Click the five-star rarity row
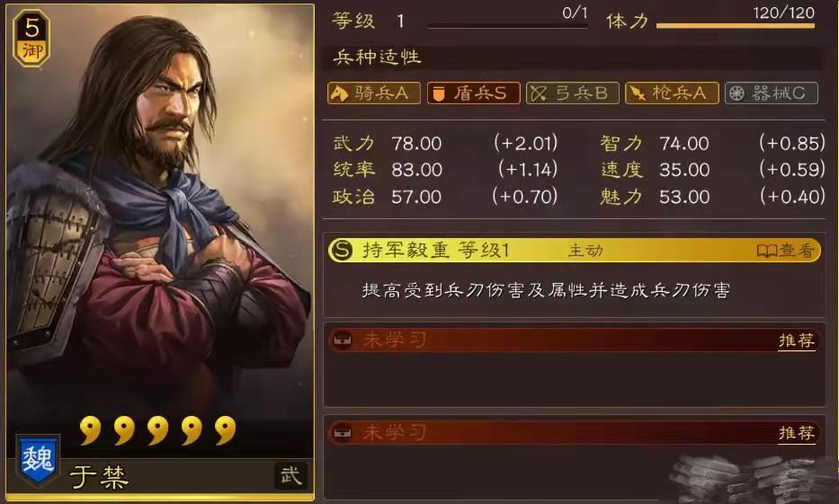Viewport: 839px width, 504px height. tap(157, 430)
